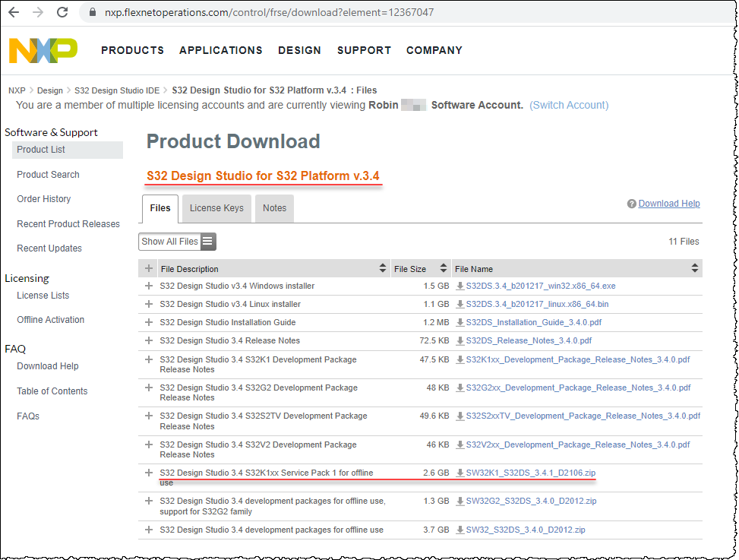Click Design in the breadcrumb

[x=50, y=90]
